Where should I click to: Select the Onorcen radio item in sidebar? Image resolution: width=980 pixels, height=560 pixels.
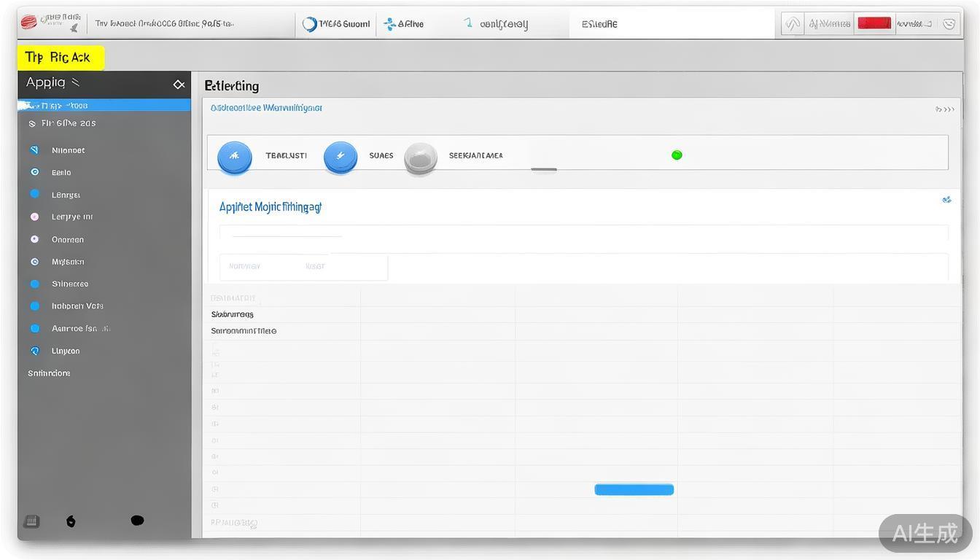click(x=34, y=239)
